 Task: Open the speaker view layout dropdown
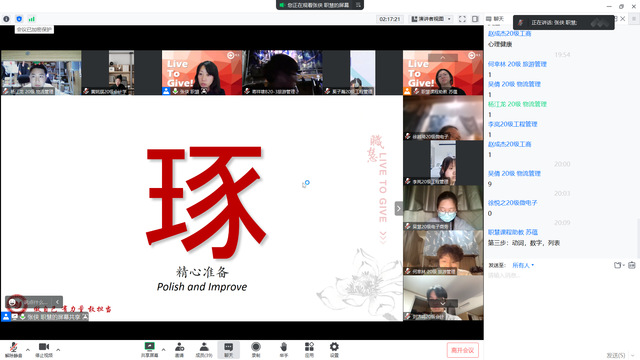[x=431, y=19]
